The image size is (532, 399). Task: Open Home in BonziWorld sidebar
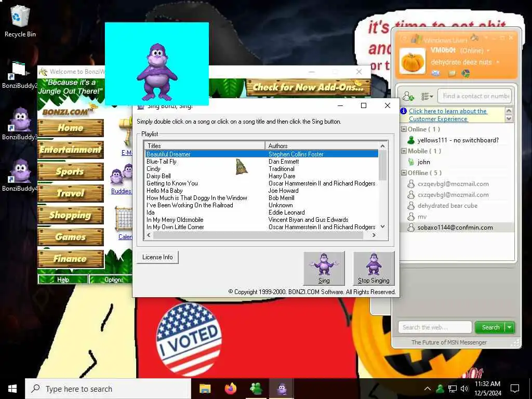(x=71, y=128)
